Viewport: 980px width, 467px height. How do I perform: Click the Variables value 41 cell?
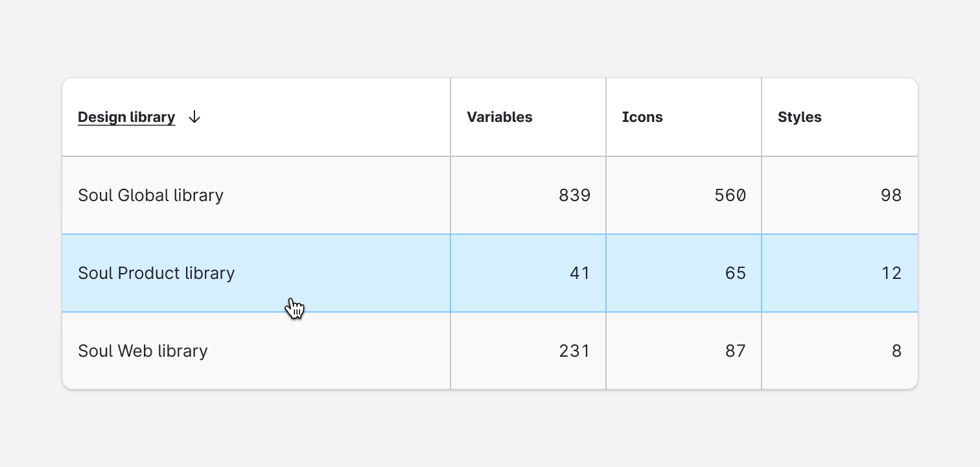click(x=580, y=272)
